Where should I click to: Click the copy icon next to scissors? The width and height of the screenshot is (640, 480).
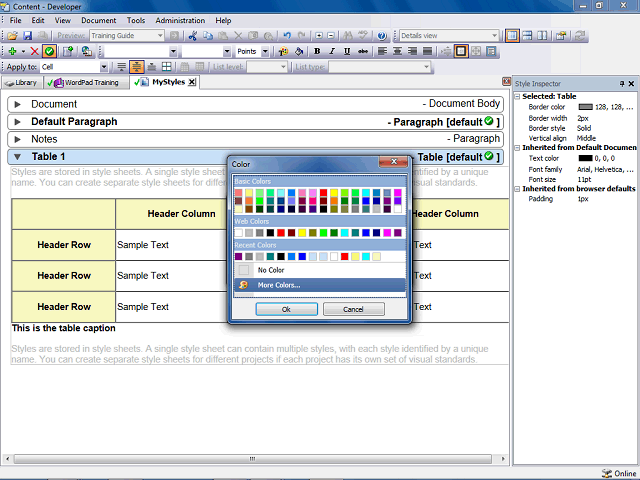208,36
